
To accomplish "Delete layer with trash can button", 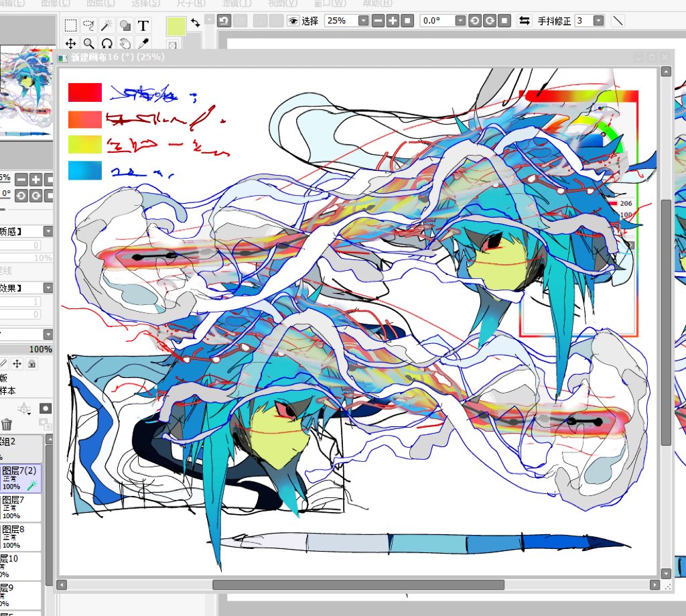I will tap(7, 424).
